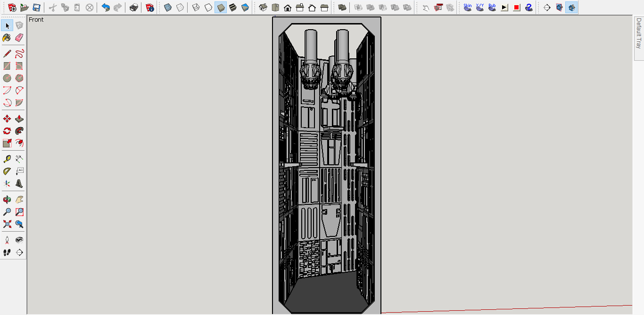This screenshot has height=315, width=644.
Task: Enable Shaded face style
Action: [x=221, y=8]
